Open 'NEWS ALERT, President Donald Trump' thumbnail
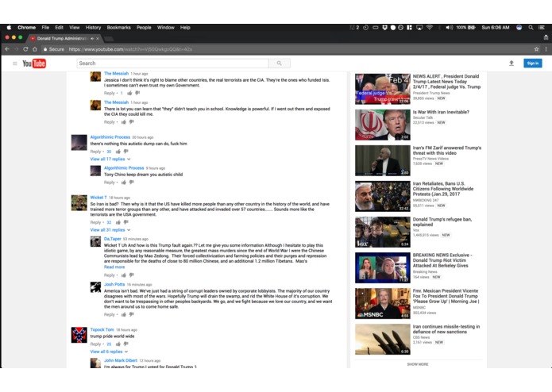 pos(383,89)
